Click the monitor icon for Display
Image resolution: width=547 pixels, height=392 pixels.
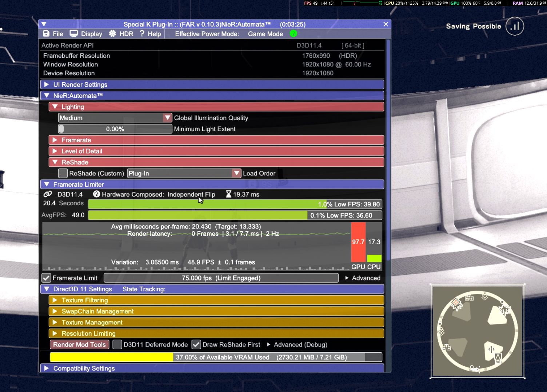tap(74, 34)
